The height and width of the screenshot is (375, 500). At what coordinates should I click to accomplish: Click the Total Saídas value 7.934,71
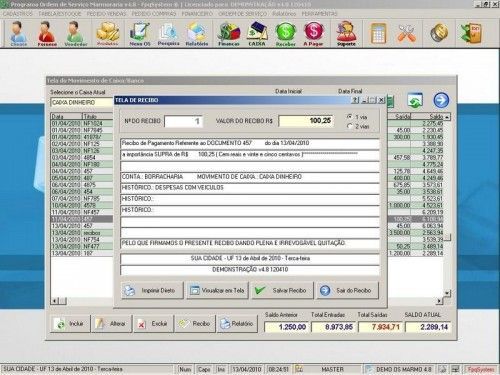[x=381, y=327]
